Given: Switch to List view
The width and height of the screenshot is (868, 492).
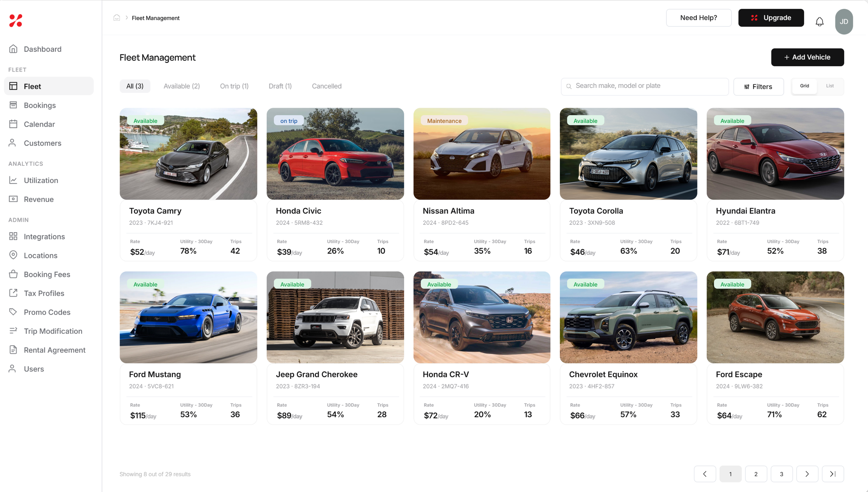Looking at the screenshot, I should click(830, 86).
